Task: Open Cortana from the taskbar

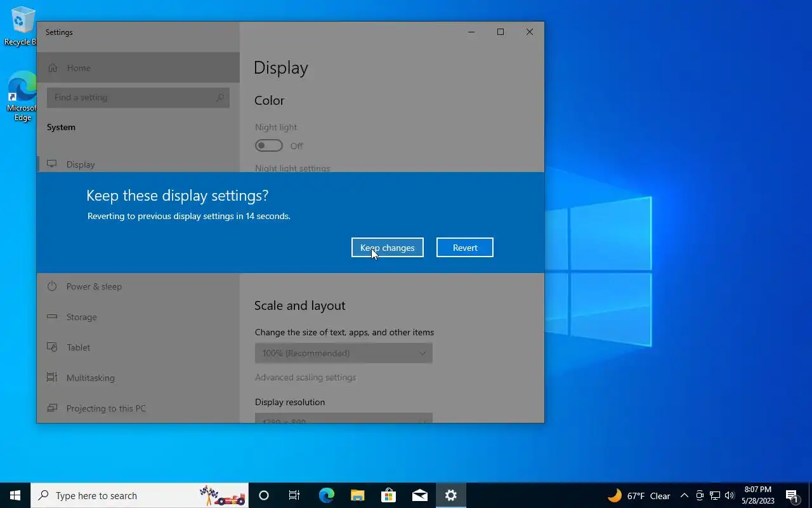Action: point(264,495)
